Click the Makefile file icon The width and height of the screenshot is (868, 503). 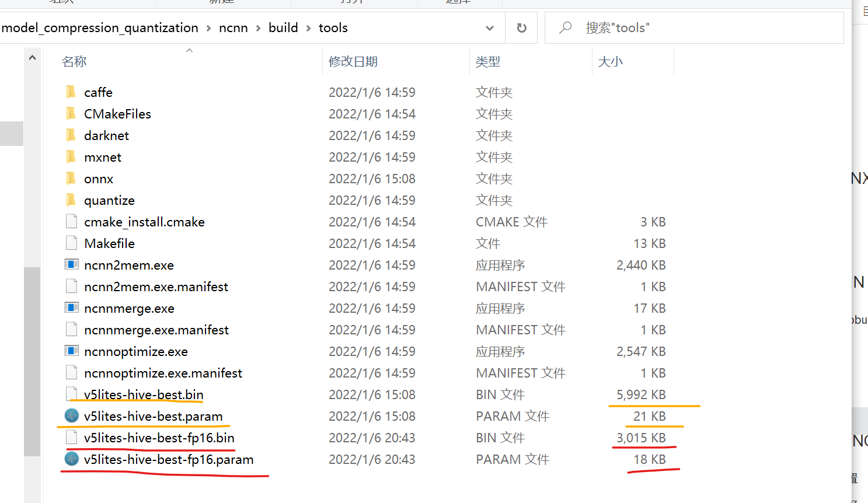point(71,243)
